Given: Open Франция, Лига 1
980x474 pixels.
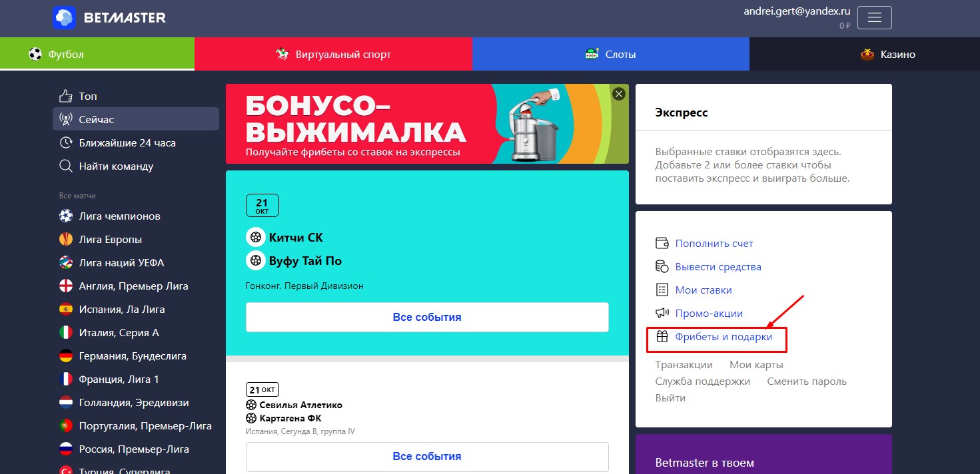Looking at the screenshot, I should [136, 379].
